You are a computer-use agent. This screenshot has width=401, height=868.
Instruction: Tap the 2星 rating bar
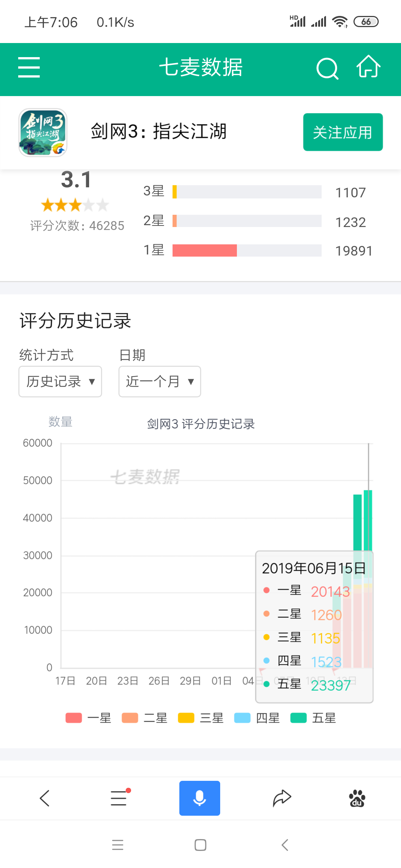click(247, 221)
